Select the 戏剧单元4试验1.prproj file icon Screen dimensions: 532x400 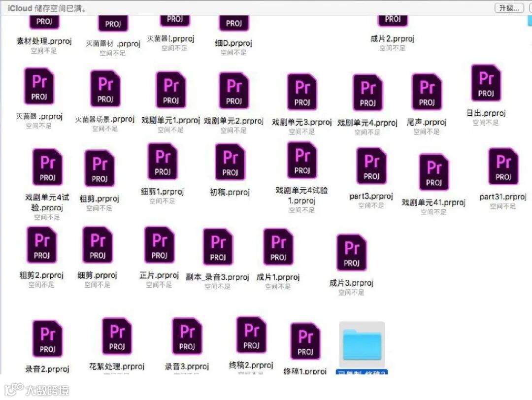point(302,160)
